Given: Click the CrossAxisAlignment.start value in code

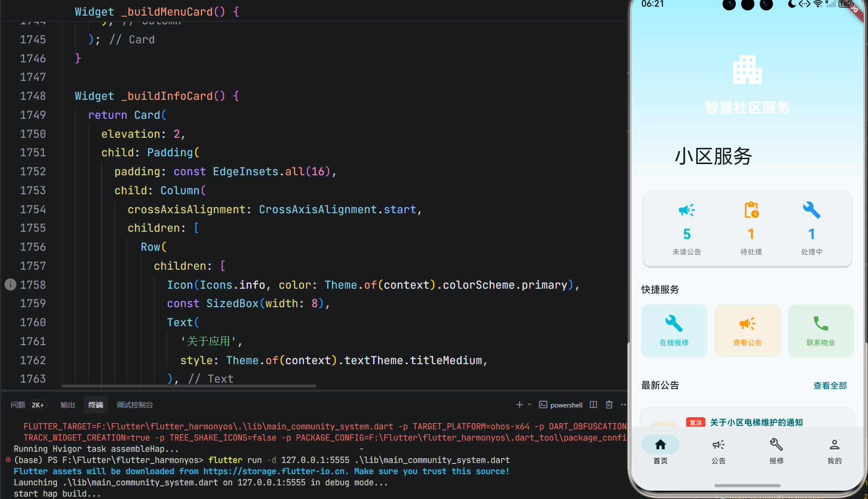Looking at the screenshot, I should click(x=337, y=209).
